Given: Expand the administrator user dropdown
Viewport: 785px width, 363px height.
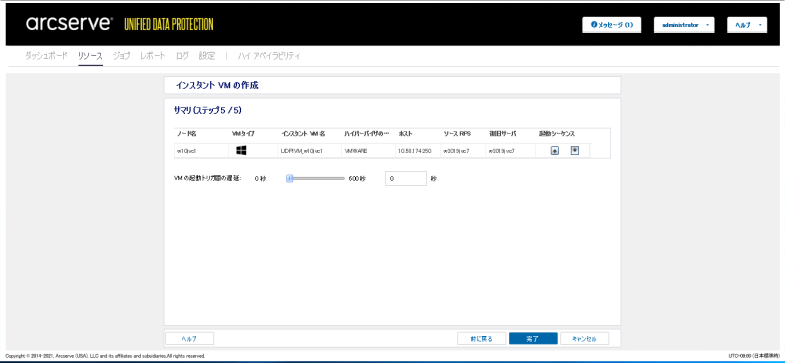Looking at the screenshot, I should (x=684, y=25).
